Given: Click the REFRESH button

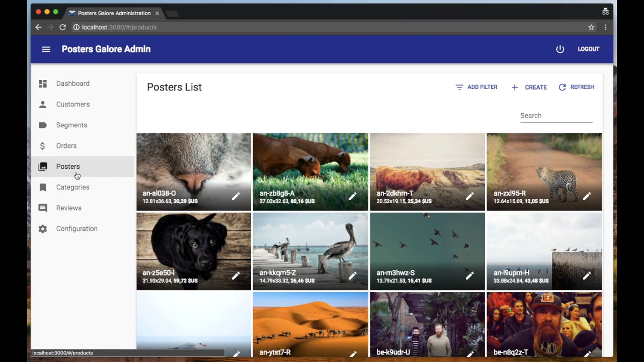Looking at the screenshot, I should [576, 87].
